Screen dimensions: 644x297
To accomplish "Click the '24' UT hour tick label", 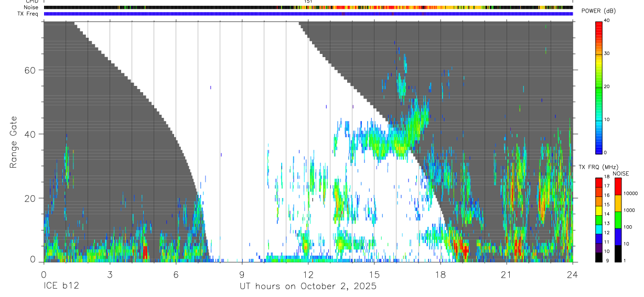I will pyautogui.click(x=573, y=274).
